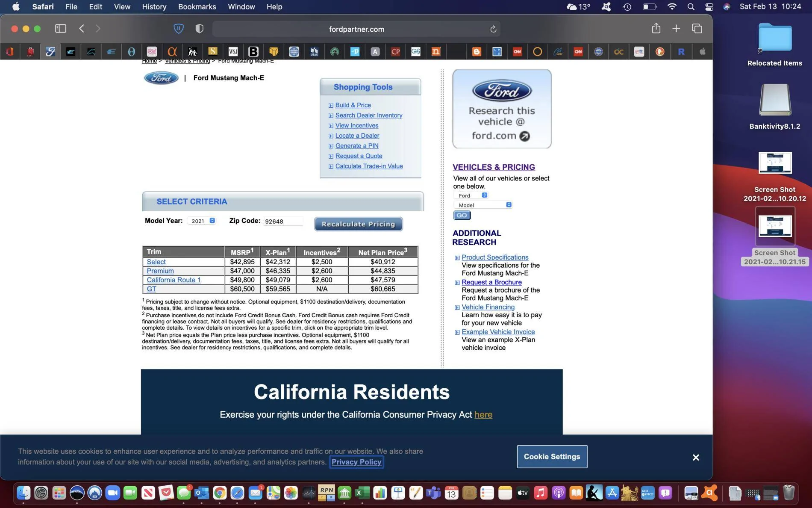Open the Relocated Items desktop folder
812x508 pixels.
click(774, 45)
